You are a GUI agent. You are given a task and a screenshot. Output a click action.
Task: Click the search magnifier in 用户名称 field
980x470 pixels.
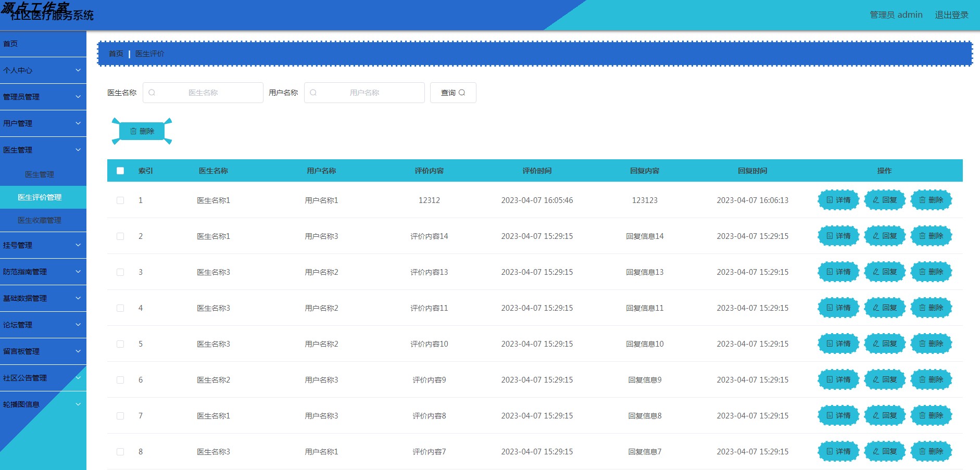pos(312,92)
